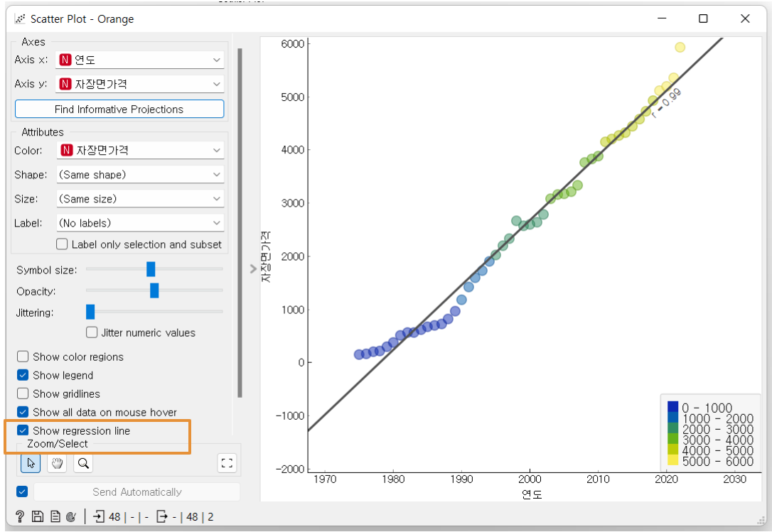The height and width of the screenshot is (532, 772).
Task: Click the Send Automatically button
Action: click(x=137, y=492)
